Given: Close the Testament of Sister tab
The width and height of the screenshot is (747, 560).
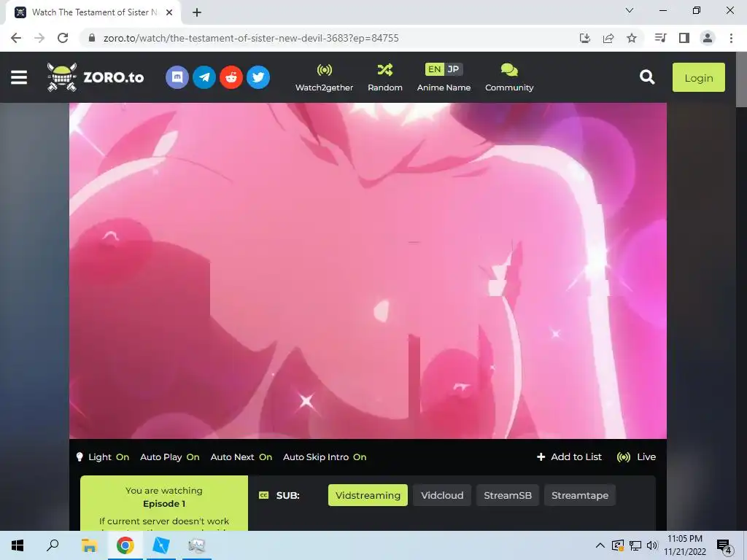Looking at the screenshot, I should 169,12.
